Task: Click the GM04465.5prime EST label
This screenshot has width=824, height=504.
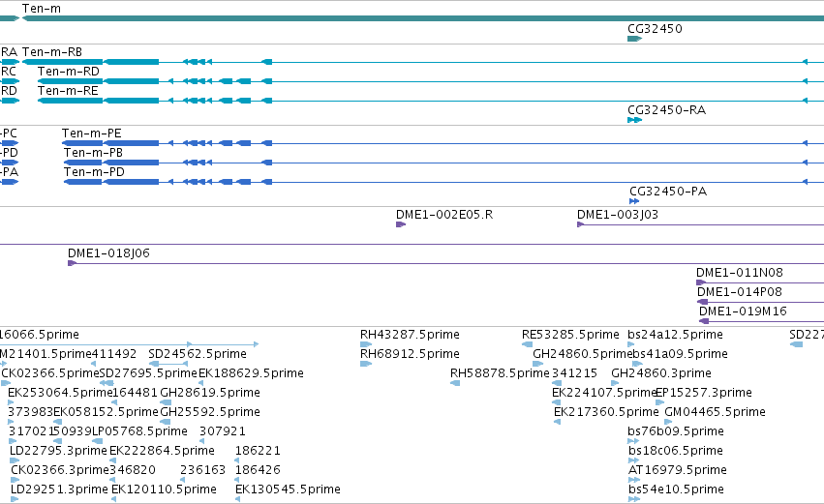Action: (x=715, y=412)
